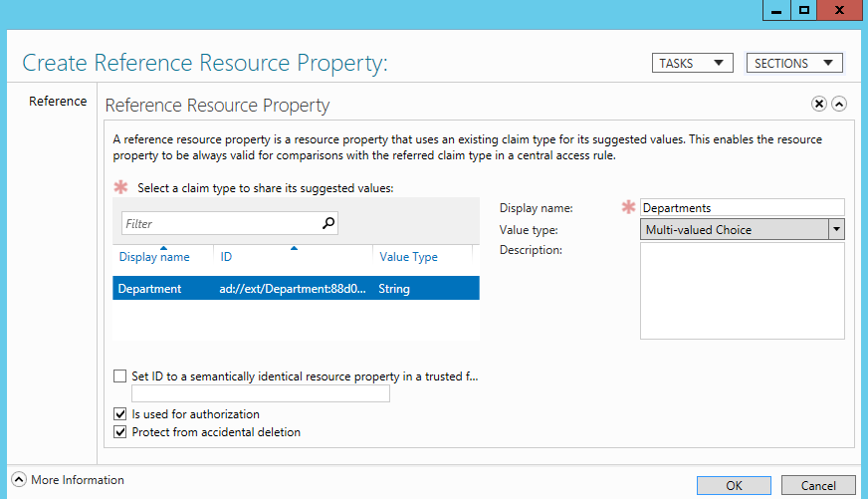Select the Reference navigation tab
868x499 pixels.
pyautogui.click(x=58, y=102)
